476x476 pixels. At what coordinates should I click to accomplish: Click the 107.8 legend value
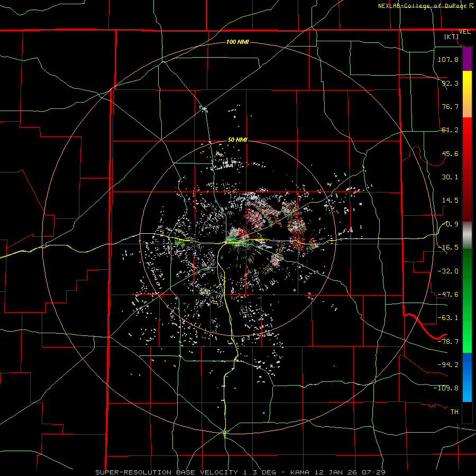click(x=448, y=59)
